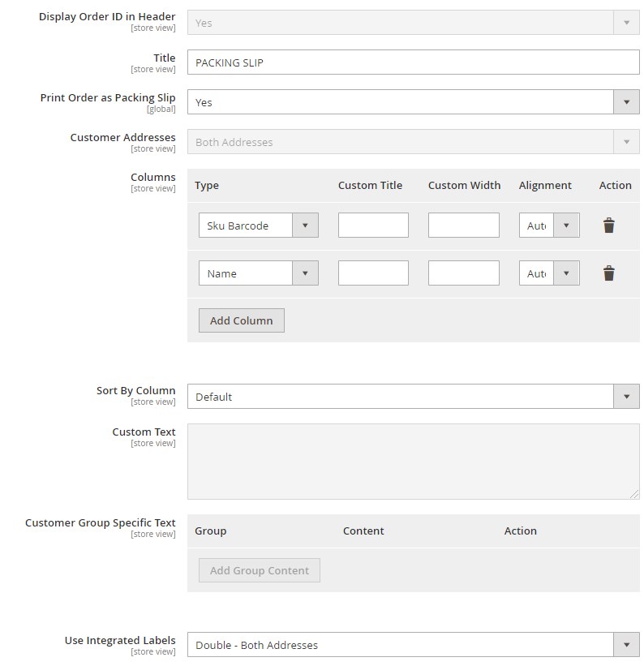Click the Add Group Content button
The width and height of the screenshot is (644, 666).
(259, 570)
